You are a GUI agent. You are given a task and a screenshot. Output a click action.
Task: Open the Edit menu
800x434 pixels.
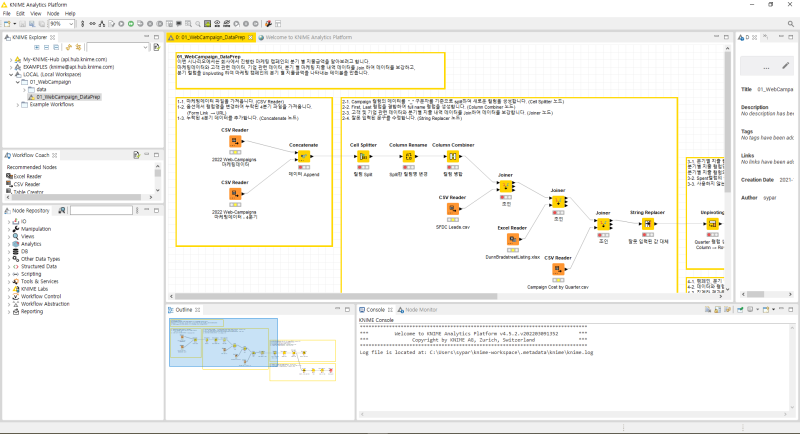(x=20, y=14)
